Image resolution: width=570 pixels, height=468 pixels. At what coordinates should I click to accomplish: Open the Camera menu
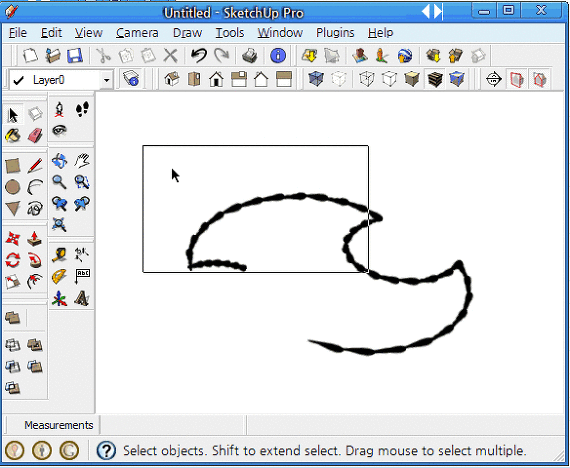(x=137, y=33)
